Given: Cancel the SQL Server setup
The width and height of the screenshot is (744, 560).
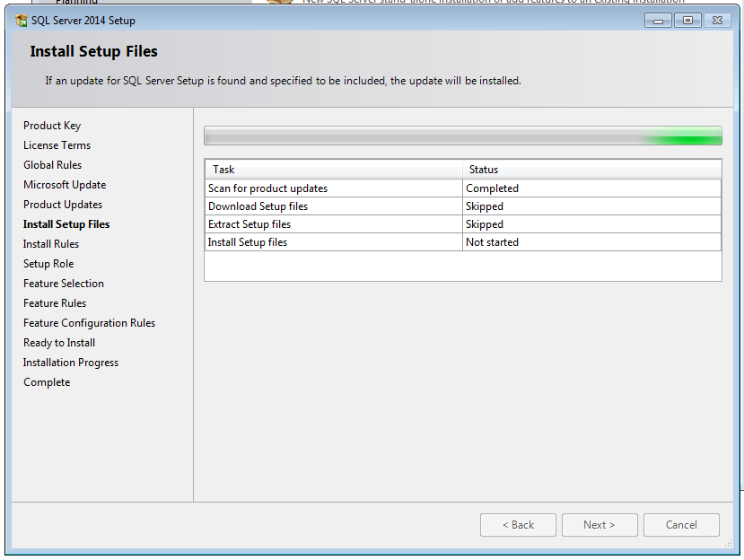Looking at the screenshot, I should coord(681,525).
